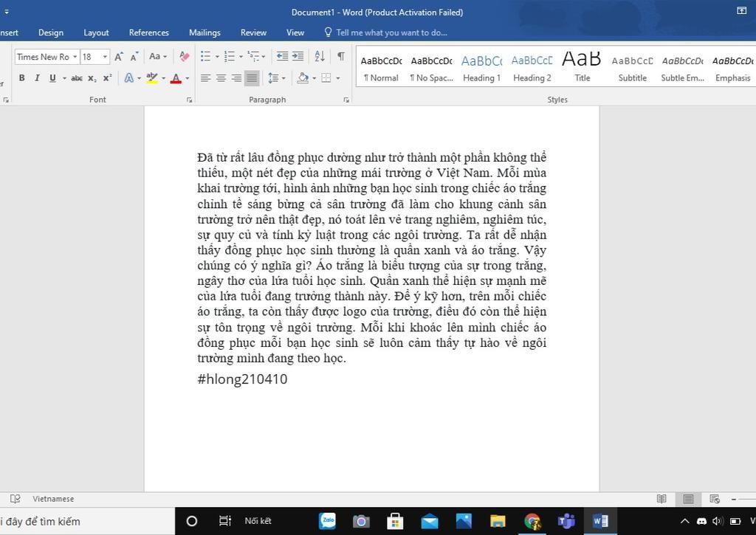This screenshot has width=756, height=535.
Task: Toggle superscript formatting
Action: 107,77
